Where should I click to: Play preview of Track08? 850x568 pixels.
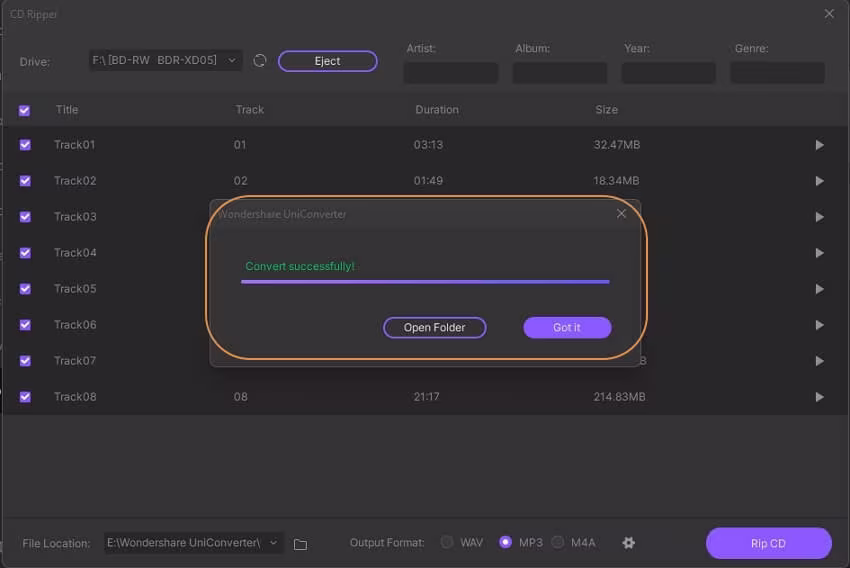coord(820,397)
